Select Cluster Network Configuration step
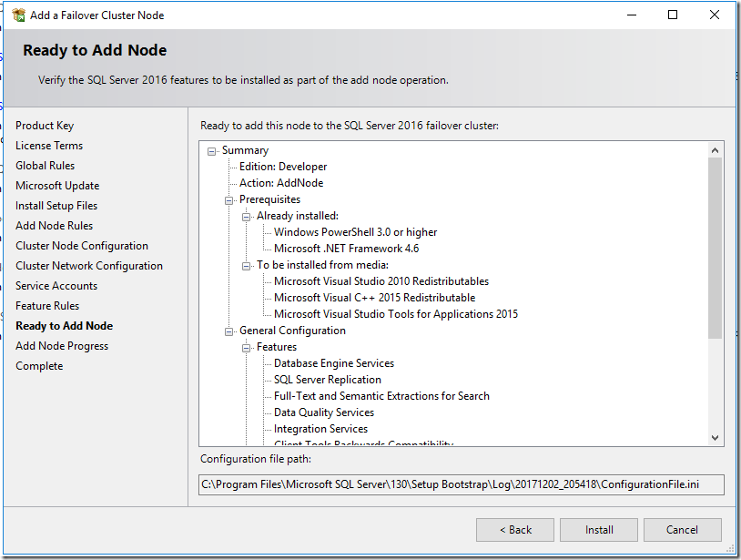The image size is (741, 560). (89, 266)
